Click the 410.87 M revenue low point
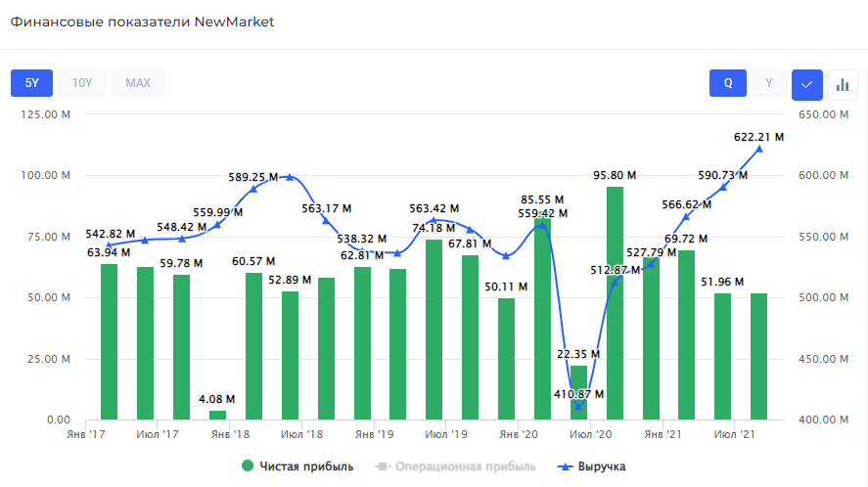The width and height of the screenshot is (868, 487). click(x=578, y=406)
